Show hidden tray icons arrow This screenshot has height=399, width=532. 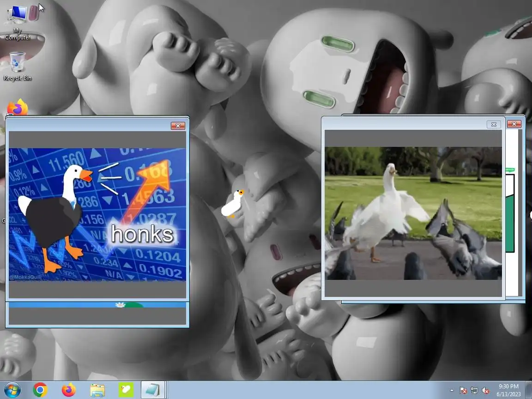click(452, 391)
